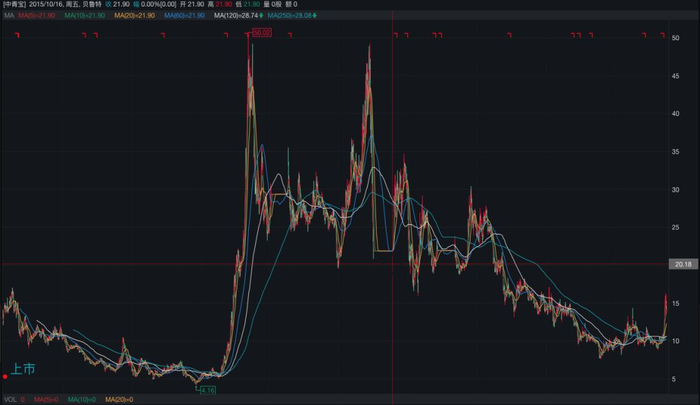The height and width of the screenshot is (405, 700).
Task: Toggle the red MA(5) average line label
Action: tap(37, 16)
